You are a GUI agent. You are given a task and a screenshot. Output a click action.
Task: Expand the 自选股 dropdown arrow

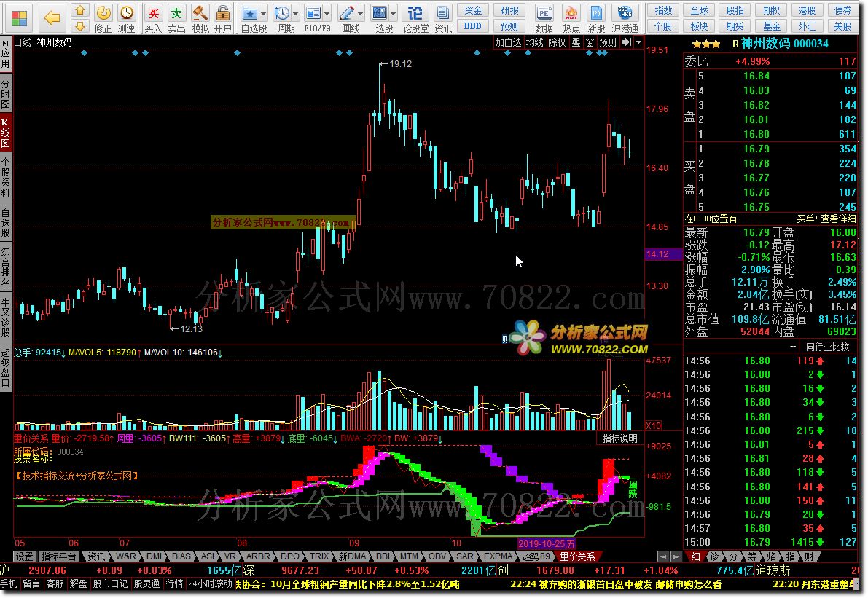tap(263, 13)
